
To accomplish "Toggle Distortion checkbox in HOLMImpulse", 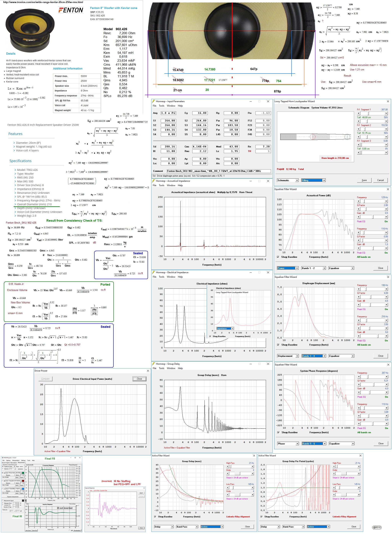I will click(3, 469).
